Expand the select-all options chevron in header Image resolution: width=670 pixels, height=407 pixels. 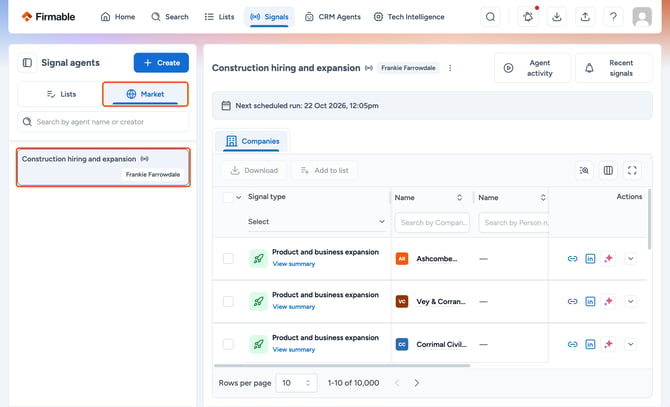(x=239, y=197)
